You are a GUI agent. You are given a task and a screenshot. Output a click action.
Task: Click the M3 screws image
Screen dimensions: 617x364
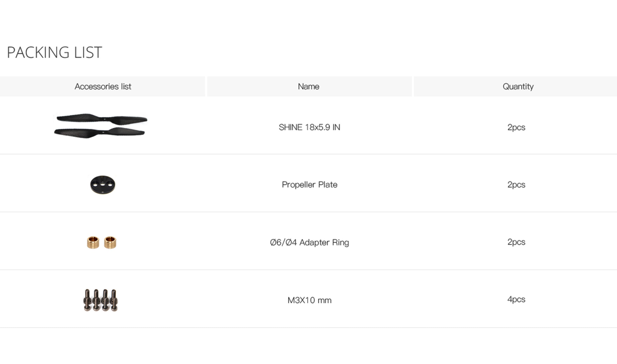[x=100, y=300]
